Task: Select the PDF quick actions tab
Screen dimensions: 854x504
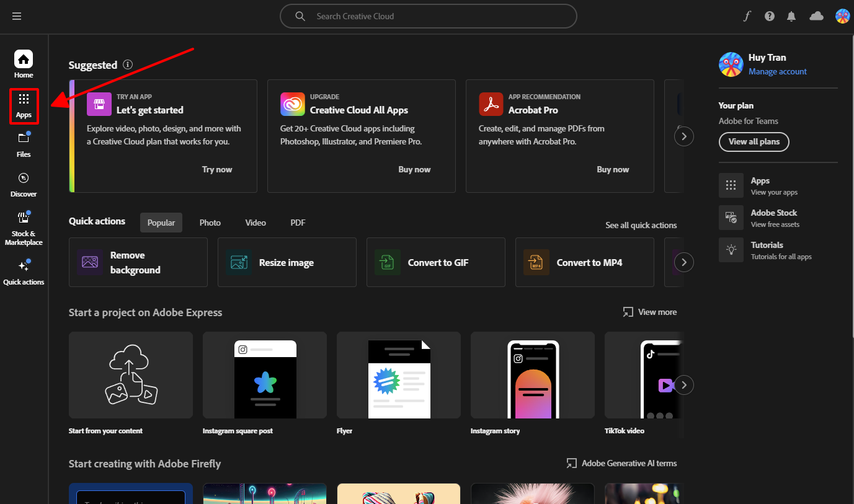Action: click(298, 223)
